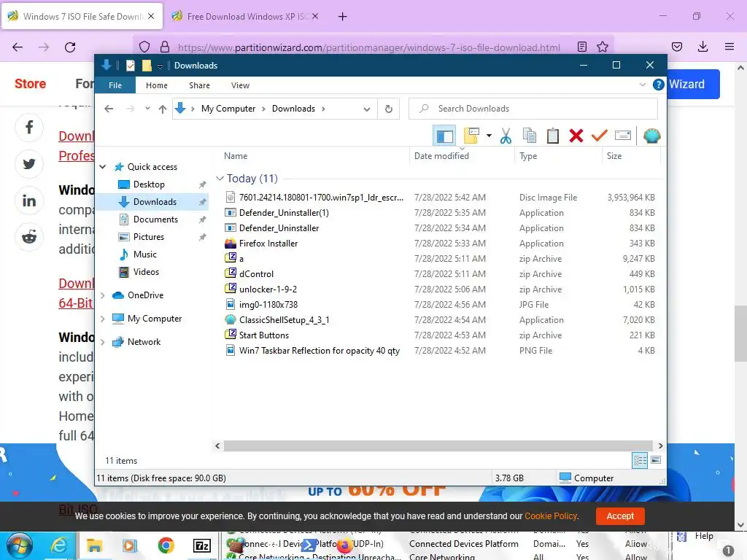Image resolution: width=747 pixels, height=560 pixels.
Task: Click the Explorer Help question mark icon
Action: point(659,85)
